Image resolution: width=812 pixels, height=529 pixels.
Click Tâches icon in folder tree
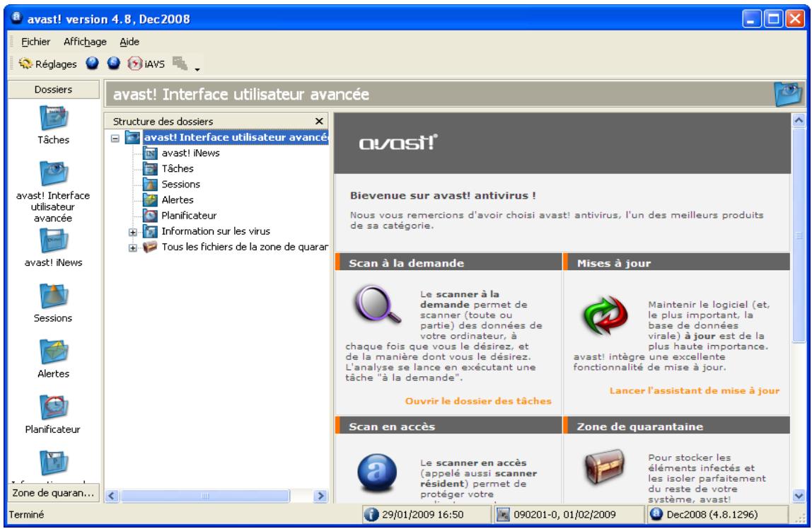point(150,169)
